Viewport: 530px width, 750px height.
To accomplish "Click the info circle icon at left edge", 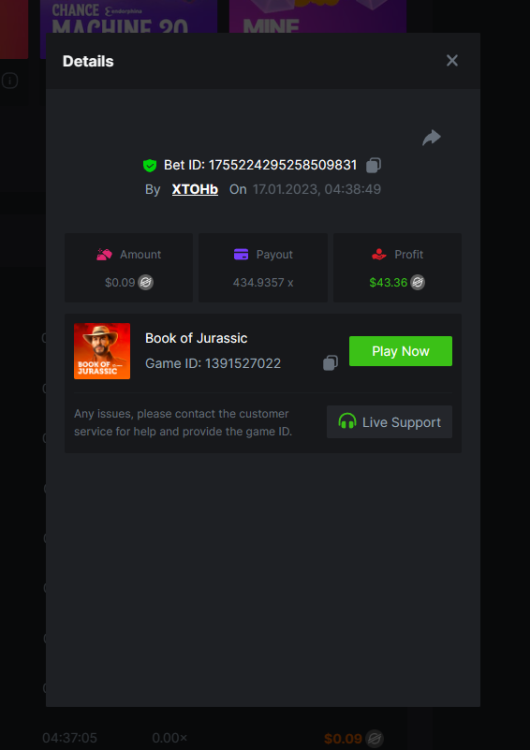I will (x=10, y=80).
